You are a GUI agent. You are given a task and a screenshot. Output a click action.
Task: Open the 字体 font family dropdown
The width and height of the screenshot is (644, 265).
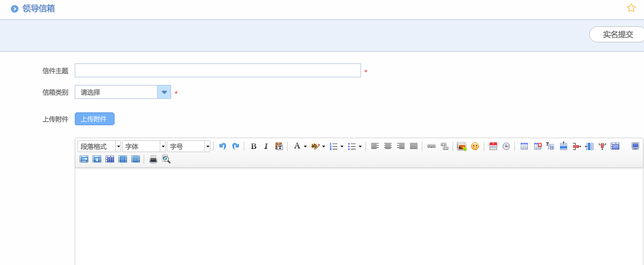pos(144,146)
